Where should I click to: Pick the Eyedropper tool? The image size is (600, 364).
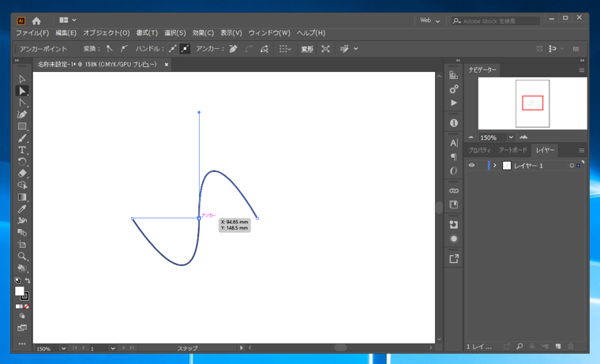22,209
